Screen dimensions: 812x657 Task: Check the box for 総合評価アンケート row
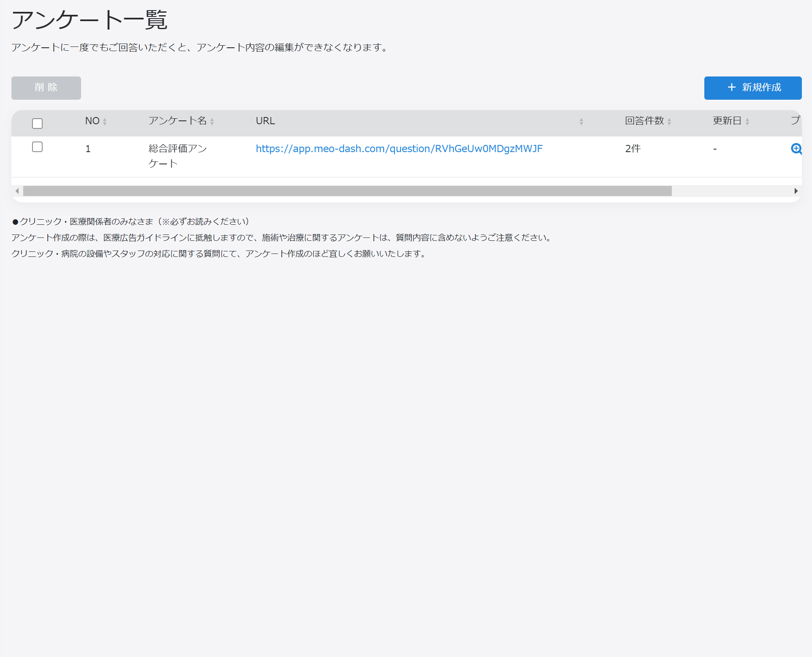pyautogui.click(x=37, y=147)
